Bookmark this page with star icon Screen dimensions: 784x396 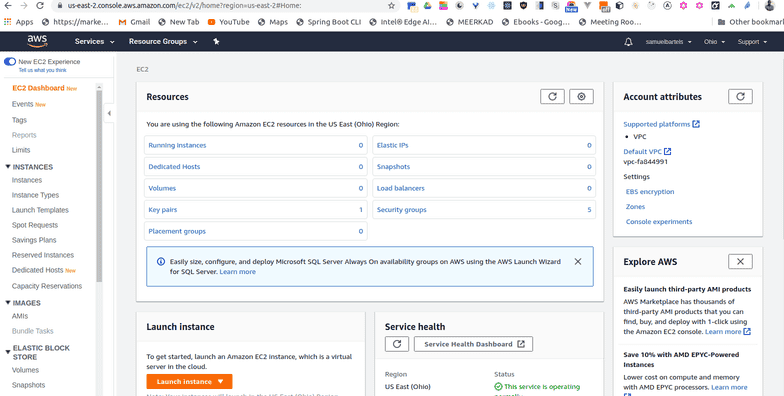391,6
